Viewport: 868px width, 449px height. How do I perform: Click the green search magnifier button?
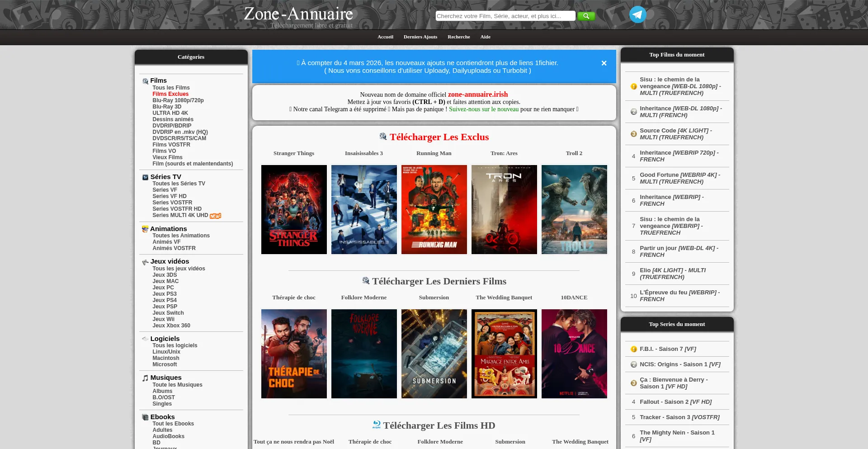coord(586,16)
